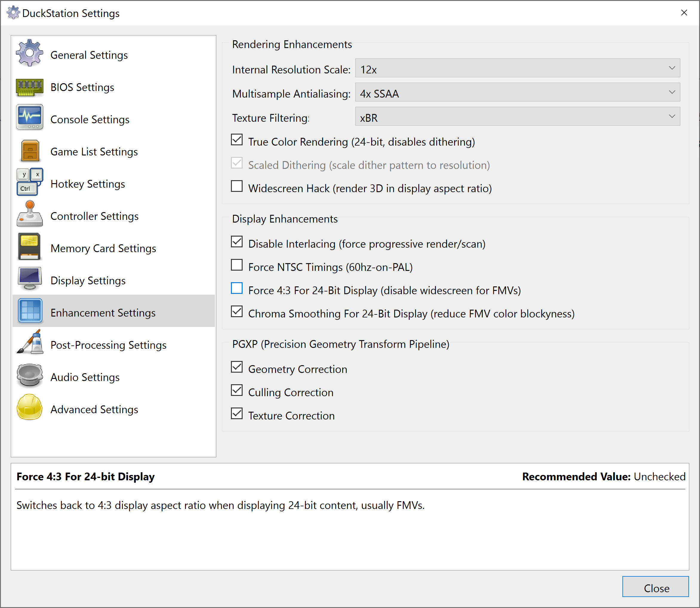
Task: Open the Advanced Settings hard hat icon
Action: [30, 407]
